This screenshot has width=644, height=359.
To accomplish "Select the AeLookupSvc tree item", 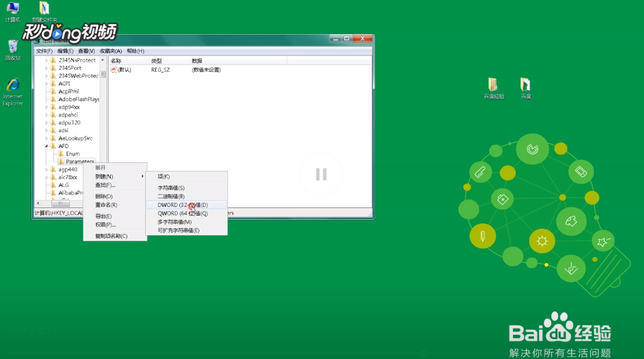I will [75, 138].
